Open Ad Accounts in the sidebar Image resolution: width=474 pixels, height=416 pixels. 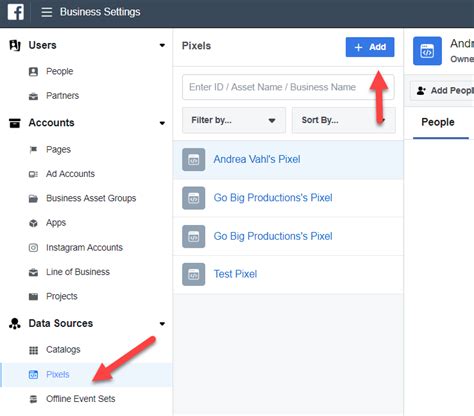point(70,174)
